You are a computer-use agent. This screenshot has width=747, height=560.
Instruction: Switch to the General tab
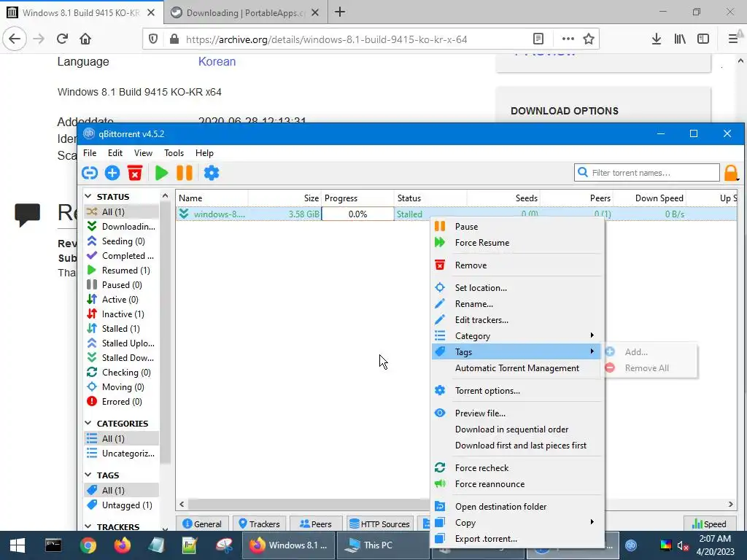point(203,524)
